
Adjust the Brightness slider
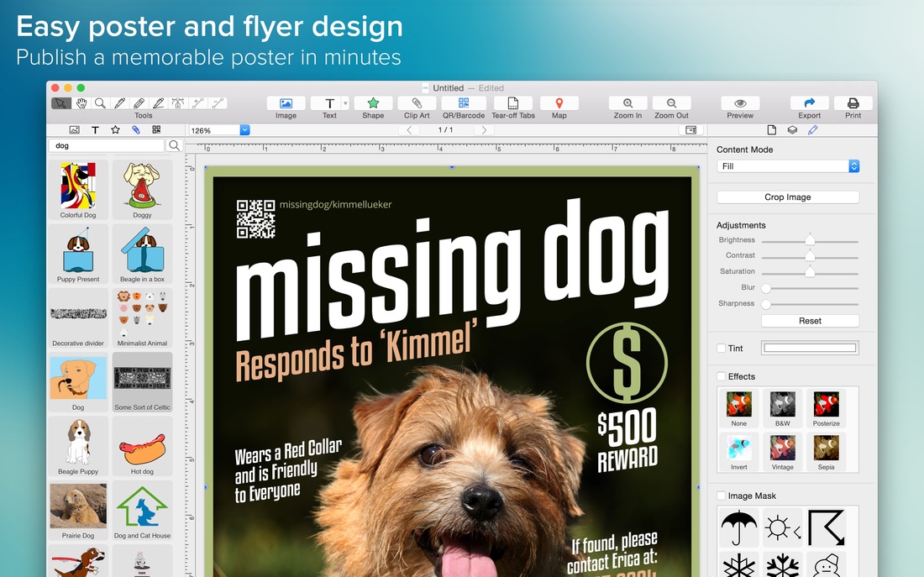(810, 240)
